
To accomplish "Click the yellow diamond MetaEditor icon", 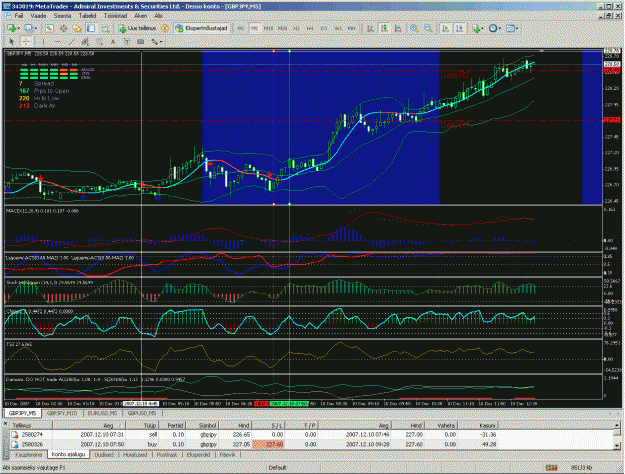I will (165, 28).
